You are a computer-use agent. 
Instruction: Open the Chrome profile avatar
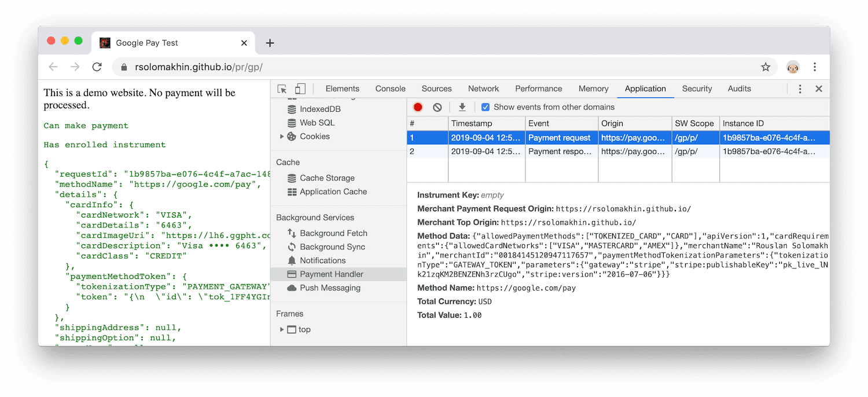[x=793, y=67]
